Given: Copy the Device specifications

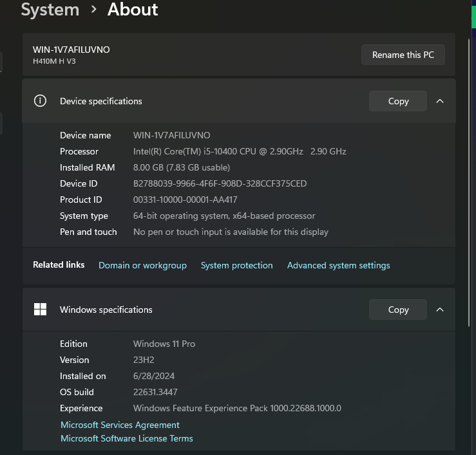Looking at the screenshot, I should point(398,101).
